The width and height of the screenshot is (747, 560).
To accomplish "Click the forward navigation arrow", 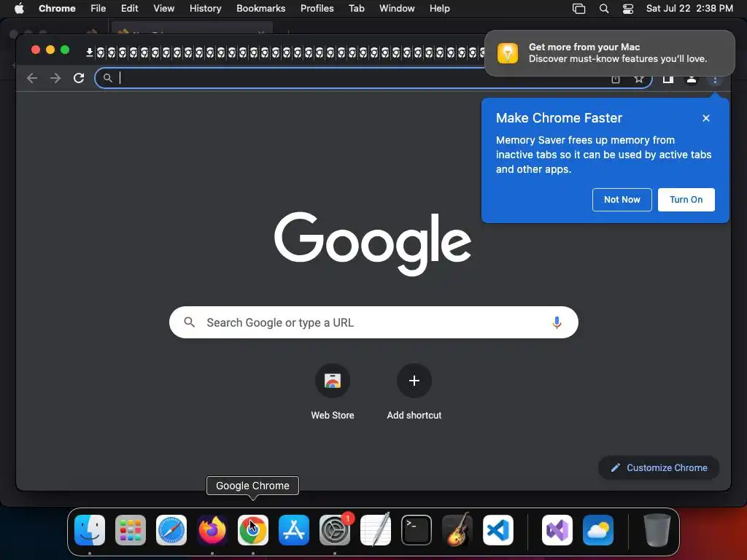I will pos(55,78).
